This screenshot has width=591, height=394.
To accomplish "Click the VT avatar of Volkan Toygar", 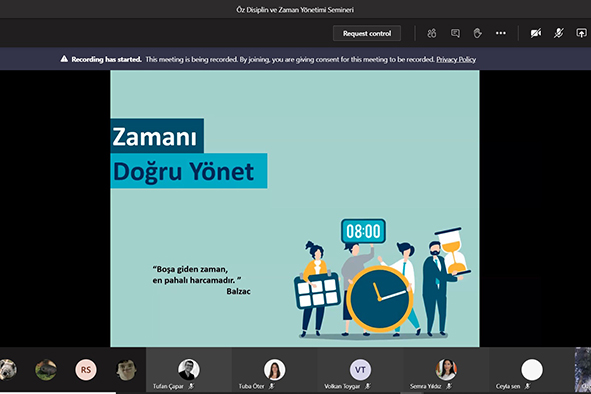I will pos(360,369).
